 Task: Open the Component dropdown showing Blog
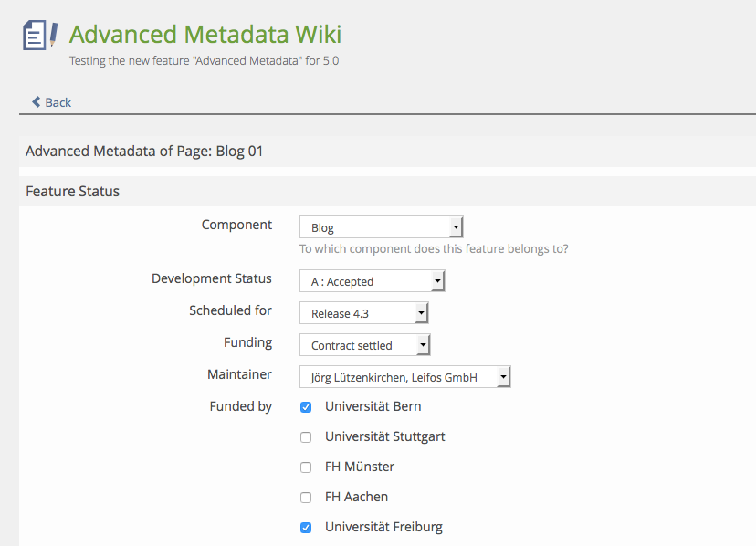382,227
